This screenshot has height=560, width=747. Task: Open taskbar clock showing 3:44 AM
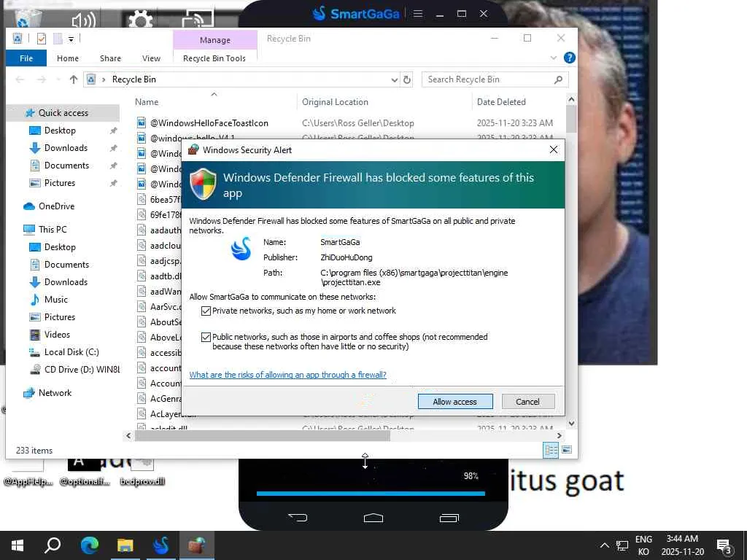(x=682, y=545)
